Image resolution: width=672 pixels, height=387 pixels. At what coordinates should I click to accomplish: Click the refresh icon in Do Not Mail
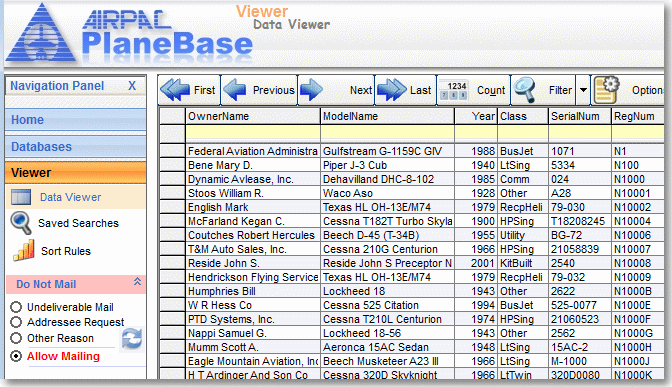(132, 339)
